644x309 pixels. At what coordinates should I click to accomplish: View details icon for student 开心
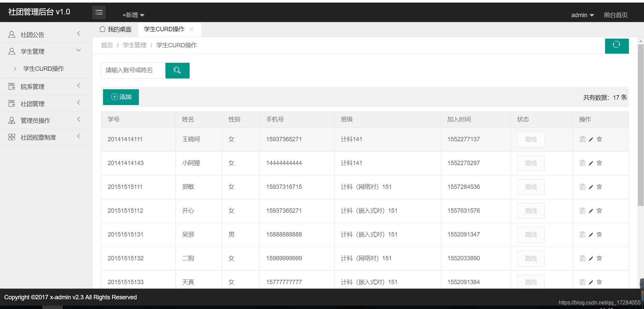click(583, 211)
